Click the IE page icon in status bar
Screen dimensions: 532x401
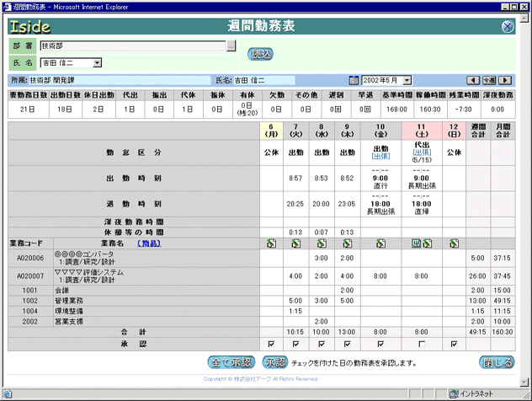(7, 394)
